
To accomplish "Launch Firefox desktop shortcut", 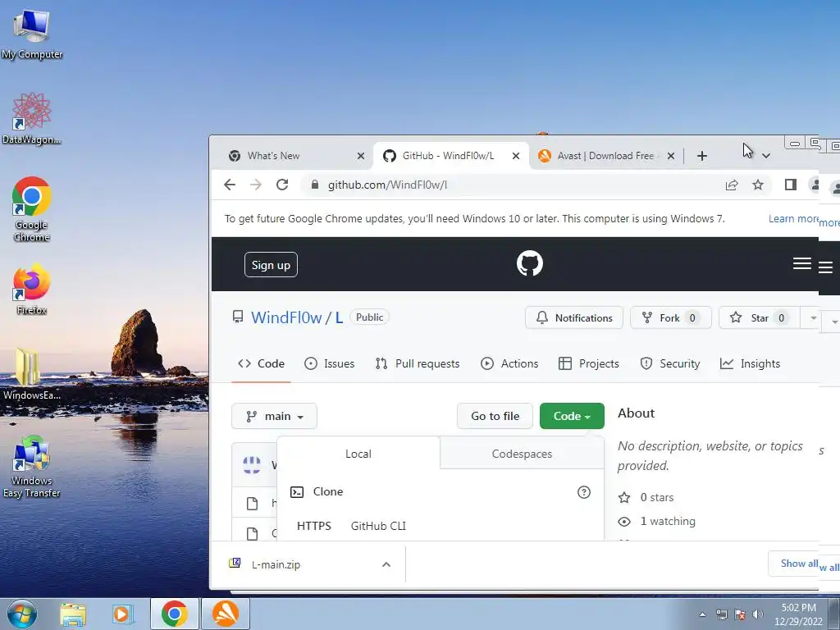I will click(32, 290).
